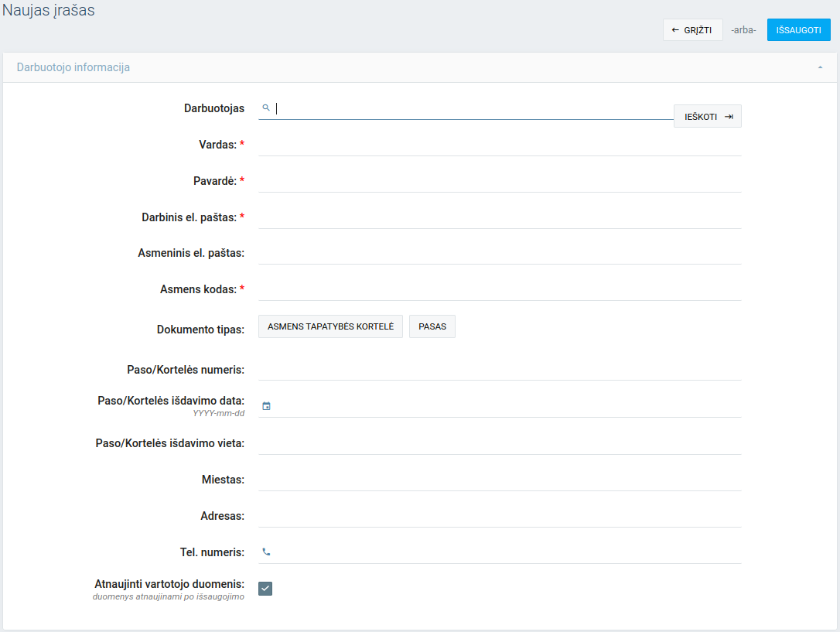
Task: Focus the Asmens kodas input
Action: tap(499, 289)
